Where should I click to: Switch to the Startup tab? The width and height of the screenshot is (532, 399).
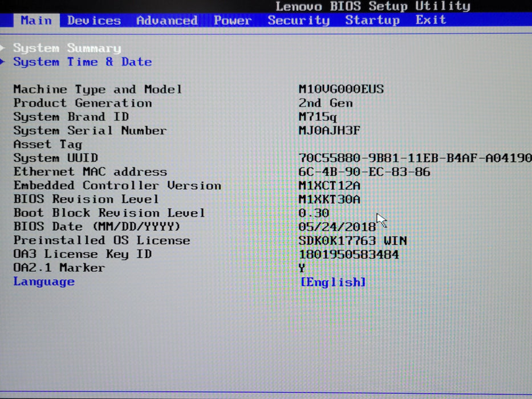[372, 20]
